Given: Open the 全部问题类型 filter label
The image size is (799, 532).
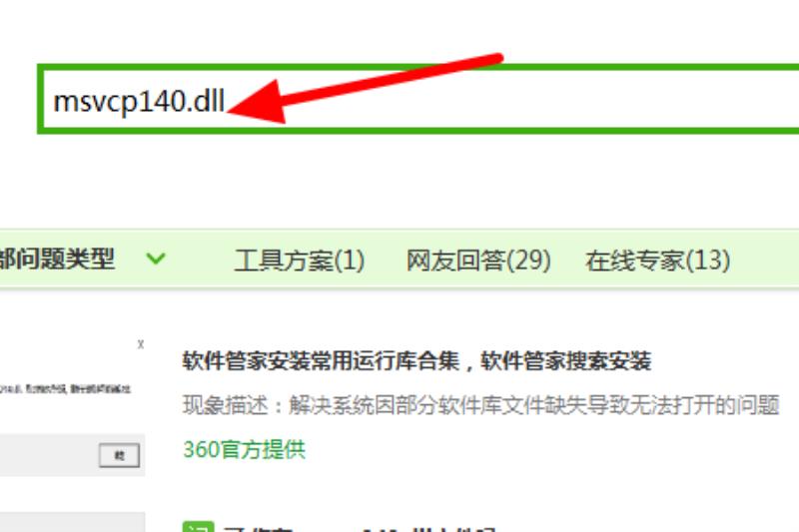Looking at the screenshot, I should click(57, 260).
